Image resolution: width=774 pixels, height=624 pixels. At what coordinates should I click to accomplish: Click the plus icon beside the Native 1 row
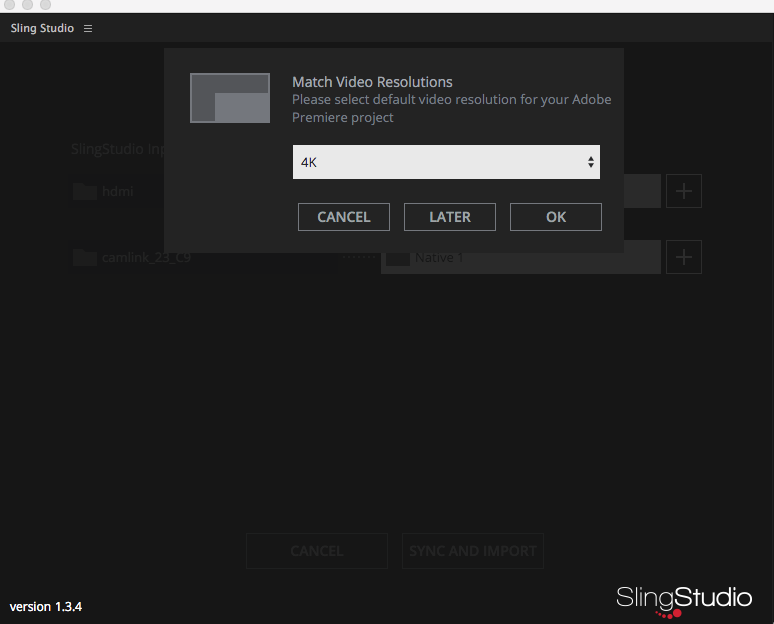tap(684, 257)
